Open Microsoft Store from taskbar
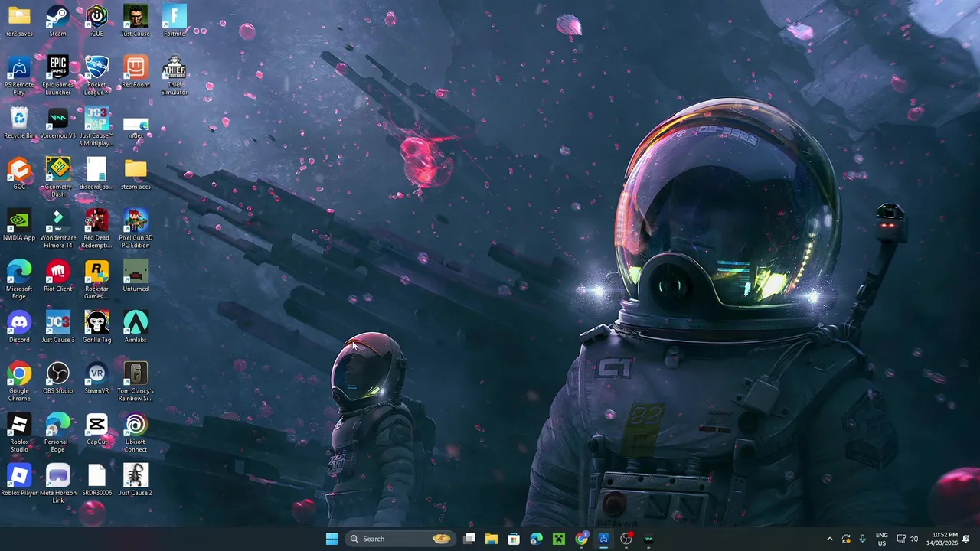This screenshot has width=980, height=551. [514, 539]
